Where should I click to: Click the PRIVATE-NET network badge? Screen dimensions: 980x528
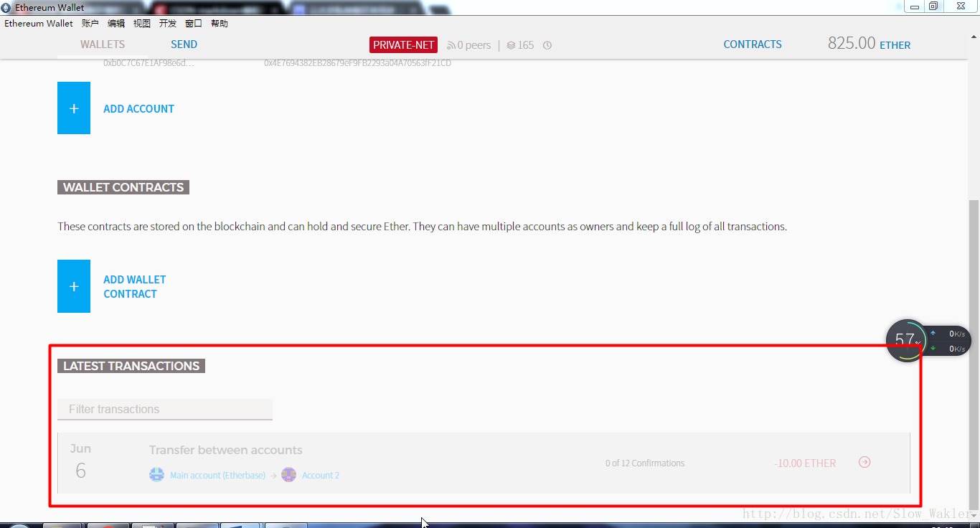point(404,44)
